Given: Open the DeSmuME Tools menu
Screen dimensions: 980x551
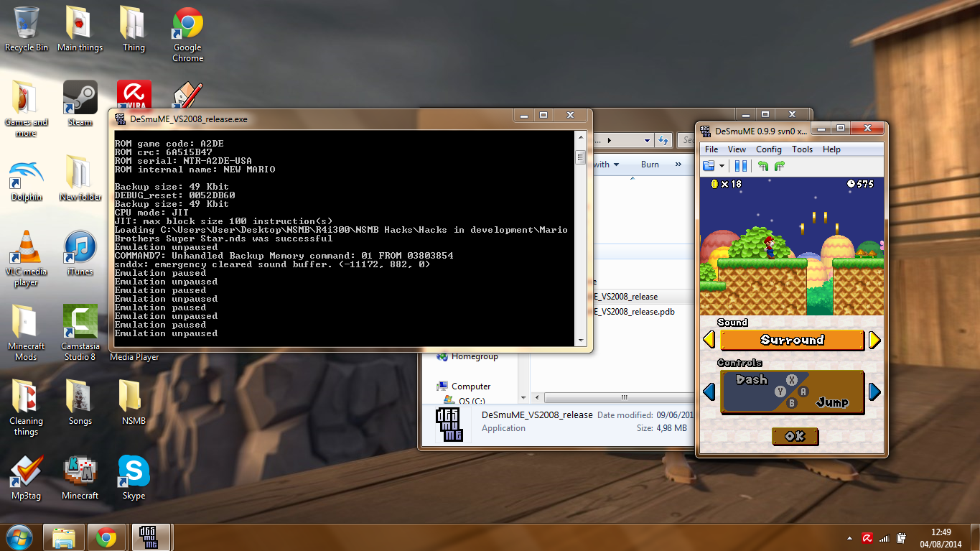Looking at the screenshot, I should point(802,149).
